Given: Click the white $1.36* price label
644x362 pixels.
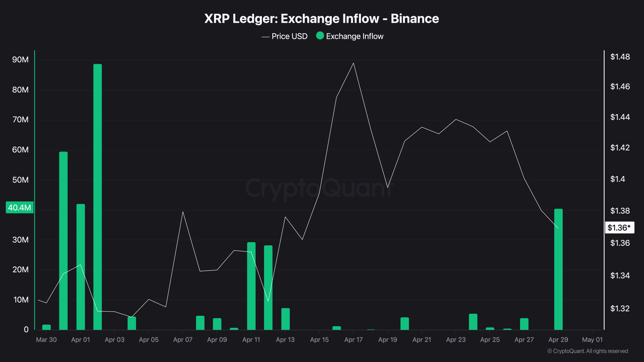Looking at the screenshot, I should 619,228.
